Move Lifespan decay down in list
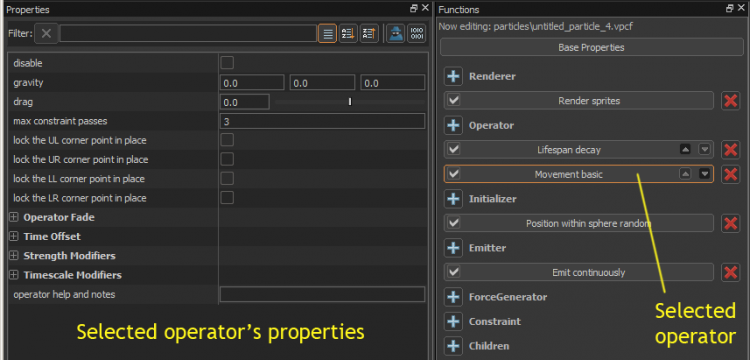The height and width of the screenshot is (360, 750). point(704,149)
